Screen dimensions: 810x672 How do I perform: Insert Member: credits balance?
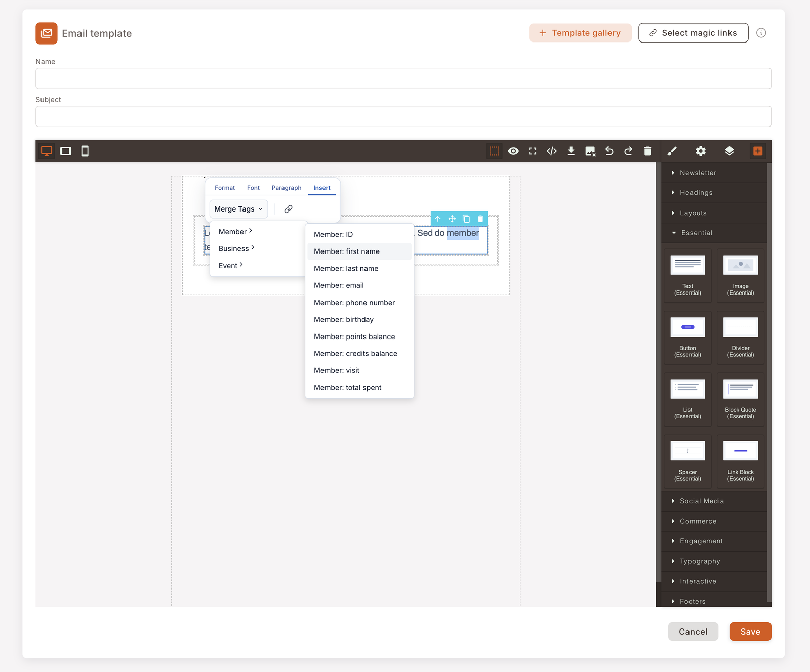click(x=359, y=353)
